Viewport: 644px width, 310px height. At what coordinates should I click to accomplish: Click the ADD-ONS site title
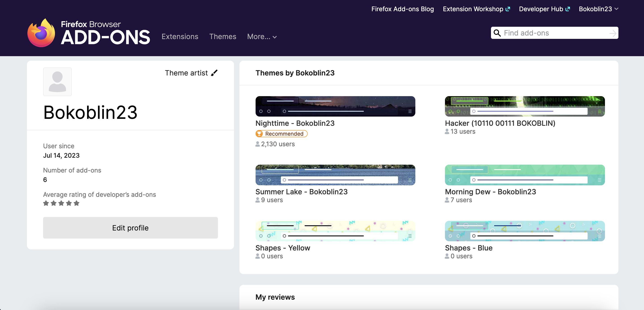105,38
